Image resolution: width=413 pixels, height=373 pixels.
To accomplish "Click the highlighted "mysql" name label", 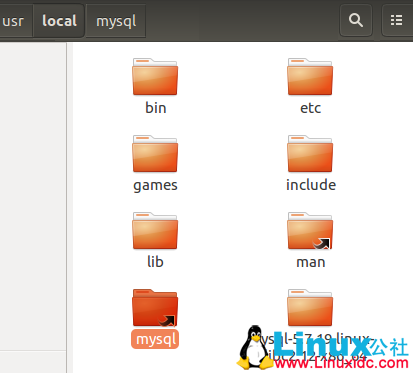I will pyautogui.click(x=155, y=339).
